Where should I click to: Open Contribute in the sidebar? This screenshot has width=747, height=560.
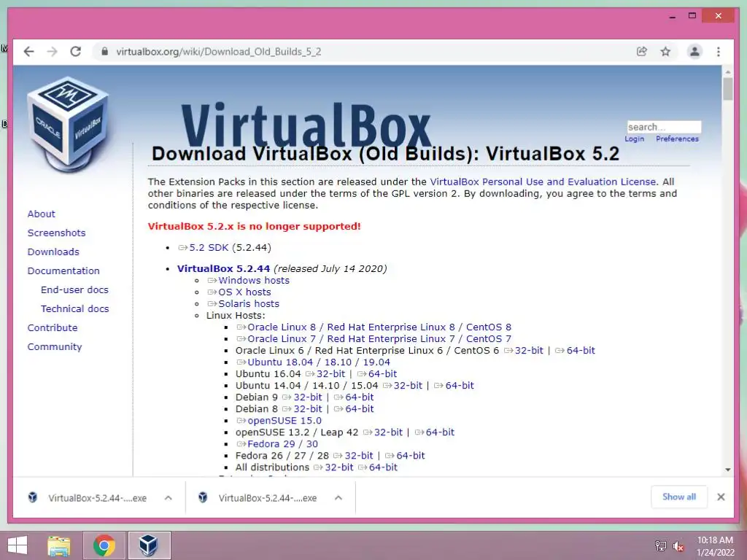(52, 328)
